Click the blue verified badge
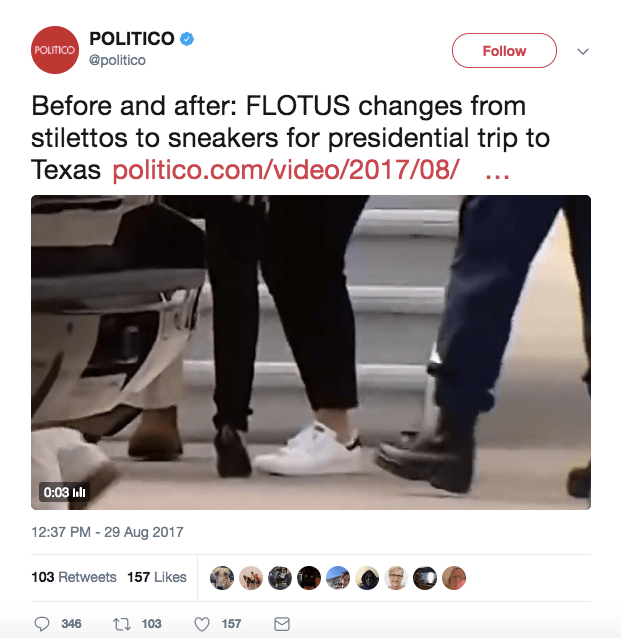This screenshot has height=638, width=621. click(x=187, y=39)
